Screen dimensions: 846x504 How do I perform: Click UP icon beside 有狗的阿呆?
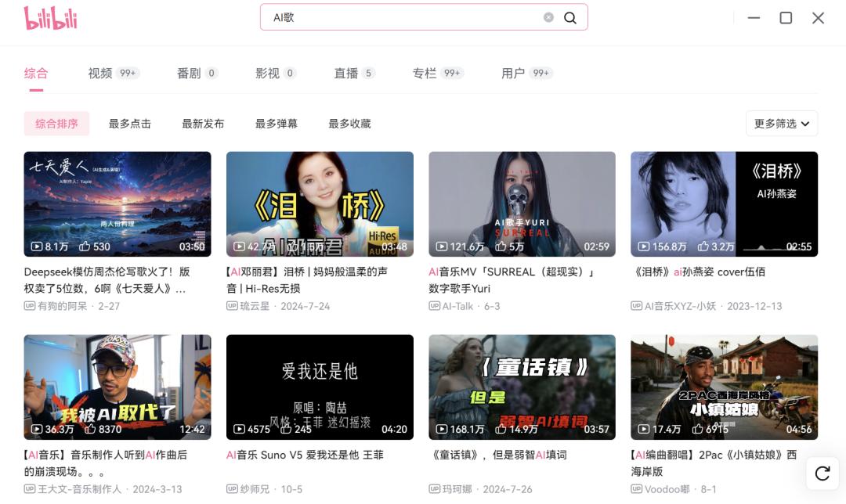(x=29, y=306)
